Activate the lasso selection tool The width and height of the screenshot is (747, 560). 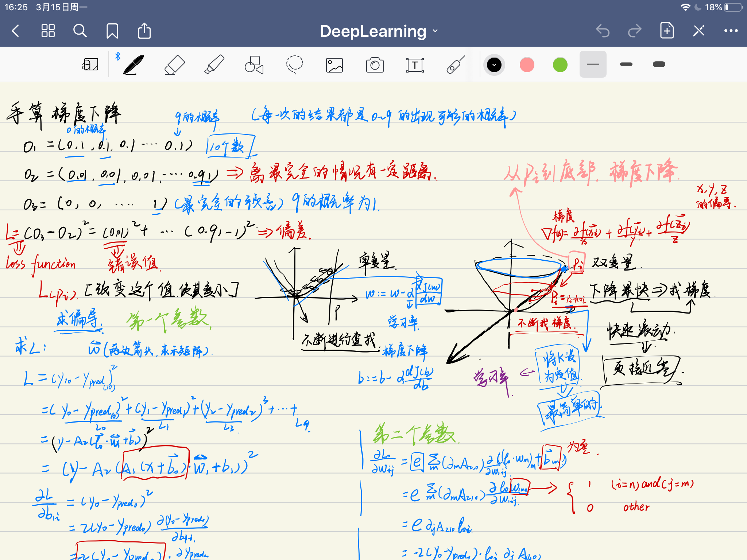(294, 65)
